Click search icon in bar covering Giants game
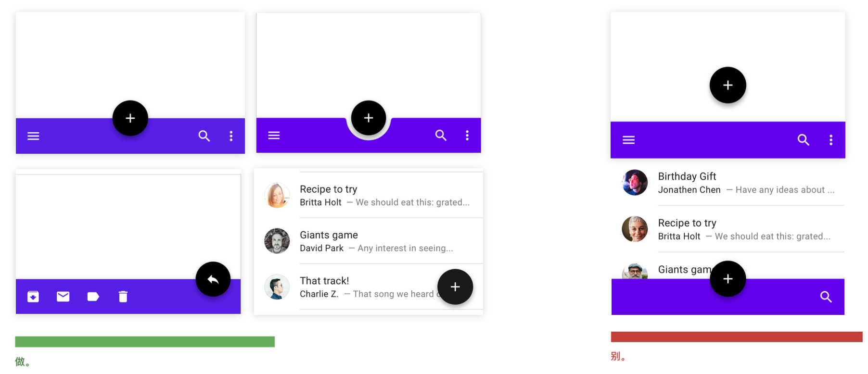Viewport: 868px width, 374px height. coord(826,297)
